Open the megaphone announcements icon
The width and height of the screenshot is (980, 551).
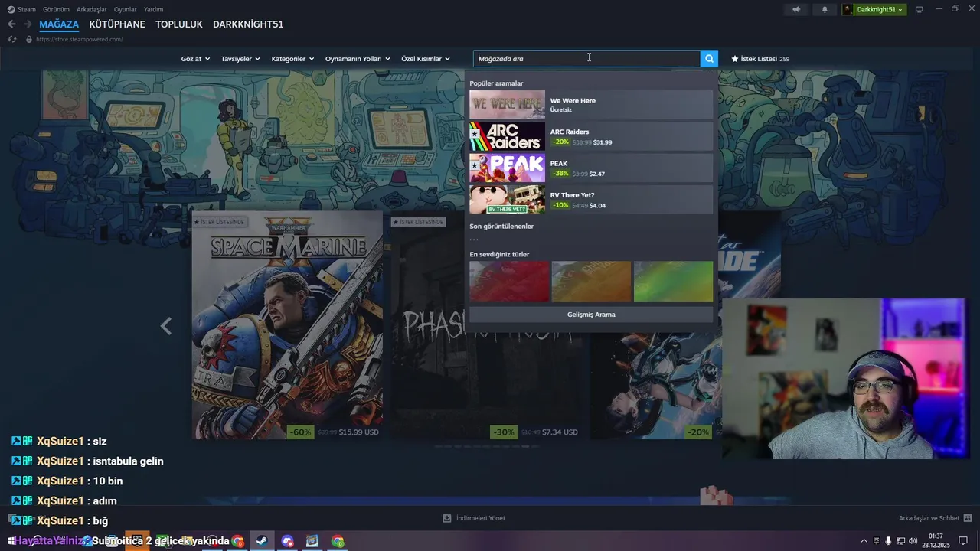pos(796,9)
